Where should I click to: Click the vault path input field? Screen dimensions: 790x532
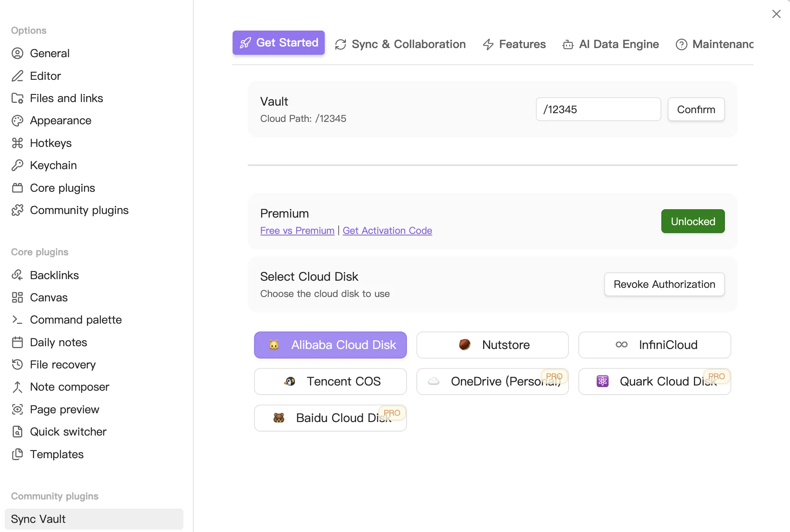(x=598, y=109)
